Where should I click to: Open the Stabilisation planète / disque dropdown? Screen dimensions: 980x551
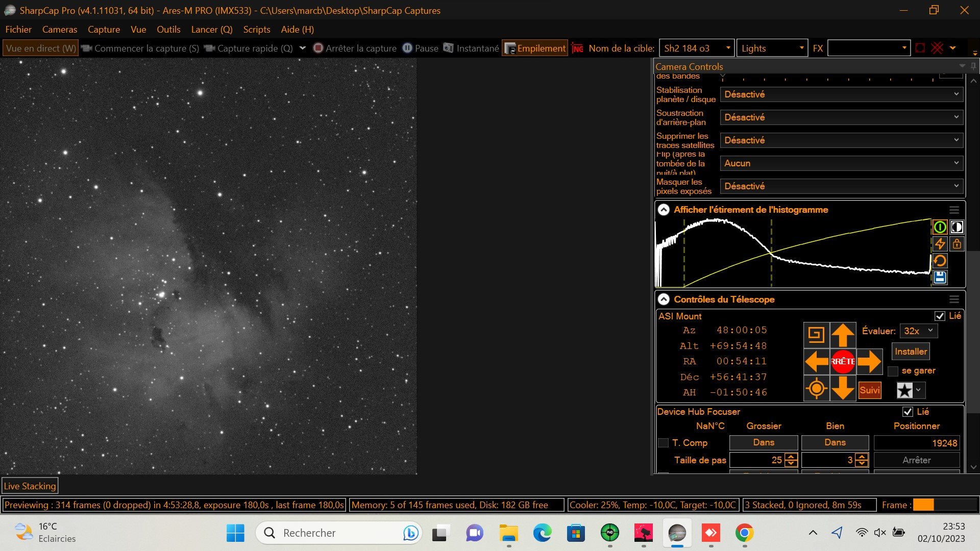click(x=841, y=94)
